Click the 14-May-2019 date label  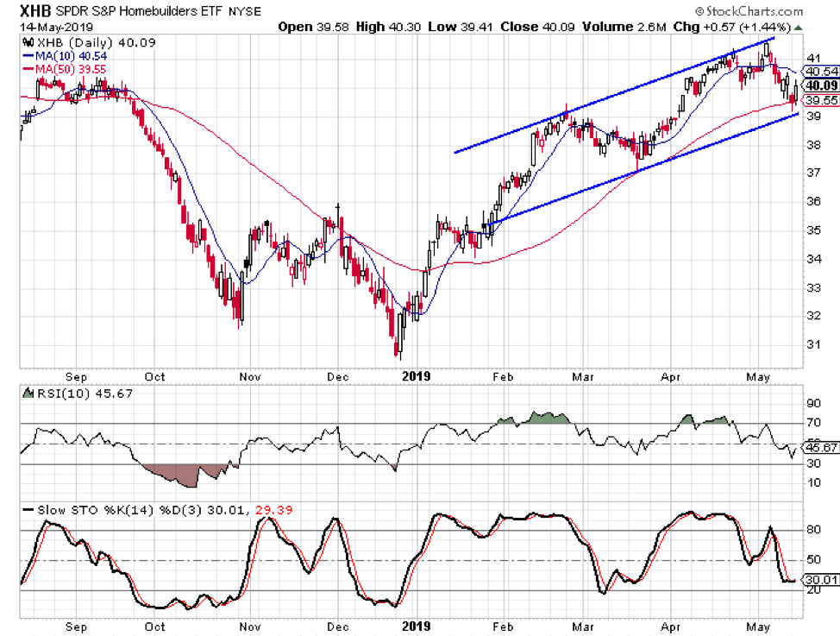tap(56, 27)
